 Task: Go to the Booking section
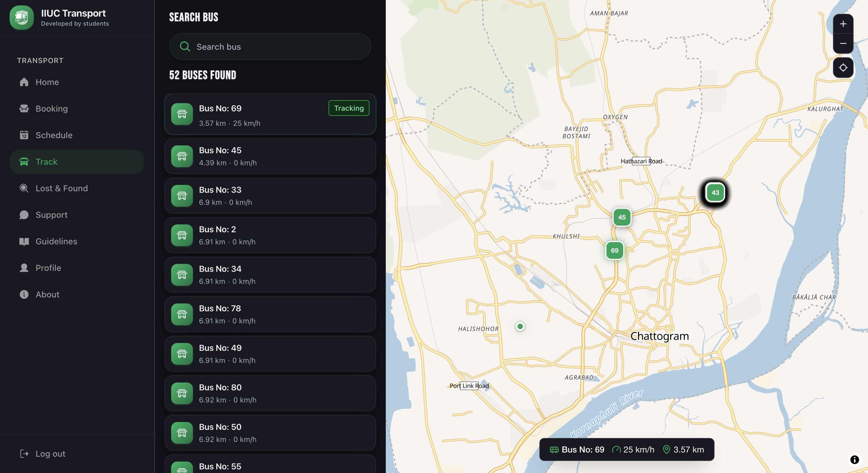point(77,109)
